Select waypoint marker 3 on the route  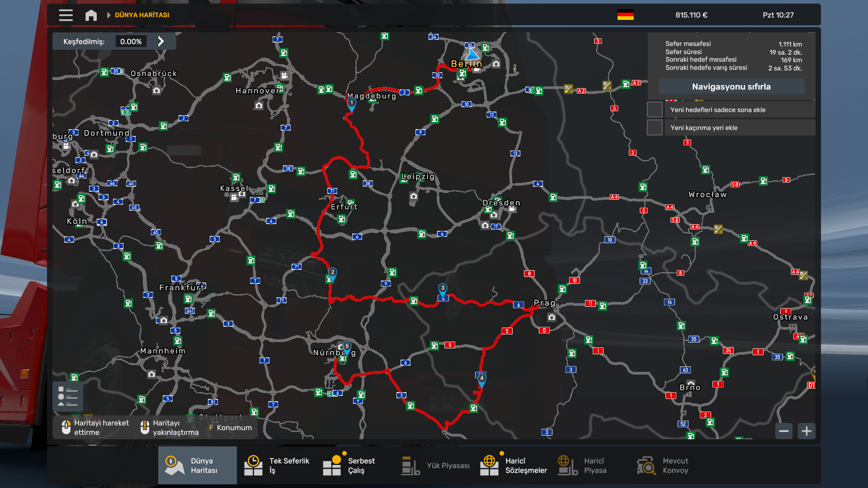point(443,288)
